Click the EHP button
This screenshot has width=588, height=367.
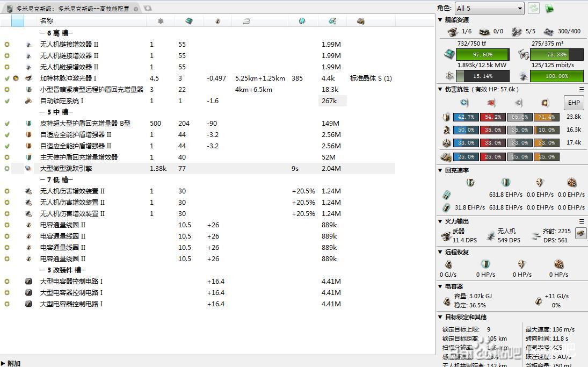pos(574,103)
